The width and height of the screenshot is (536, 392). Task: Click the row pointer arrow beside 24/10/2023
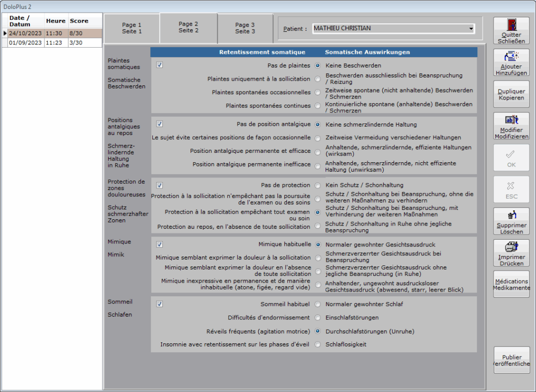coord(5,33)
